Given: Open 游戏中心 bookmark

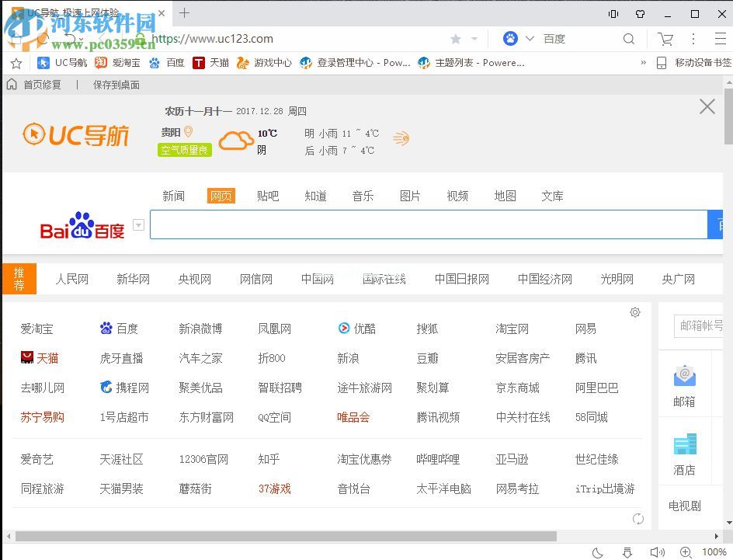Looking at the screenshot, I should click(264, 63).
